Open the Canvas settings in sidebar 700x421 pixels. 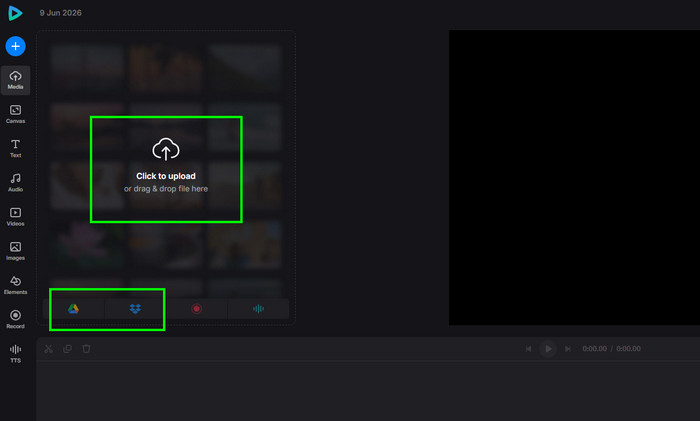[x=16, y=114]
